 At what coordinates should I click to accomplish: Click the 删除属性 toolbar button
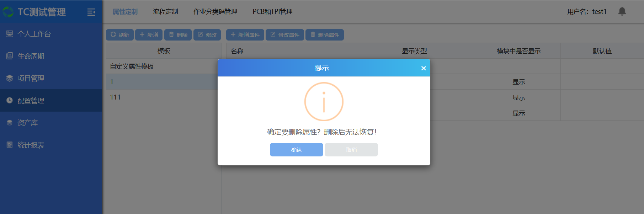(x=325, y=35)
